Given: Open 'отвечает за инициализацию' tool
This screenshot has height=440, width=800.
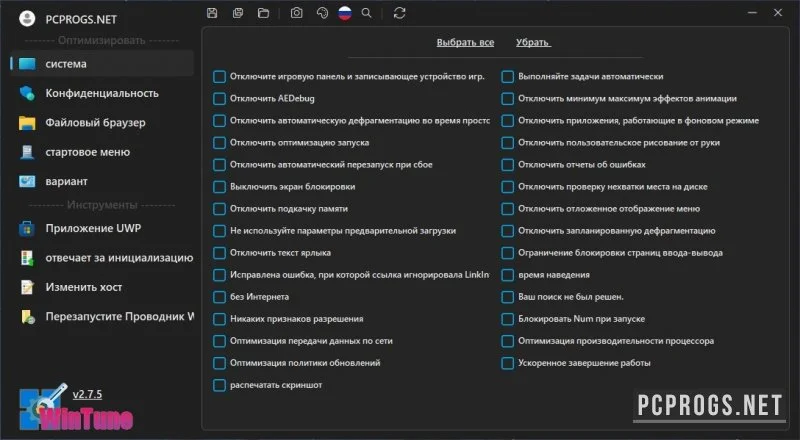Looking at the screenshot, I should 102,258.
